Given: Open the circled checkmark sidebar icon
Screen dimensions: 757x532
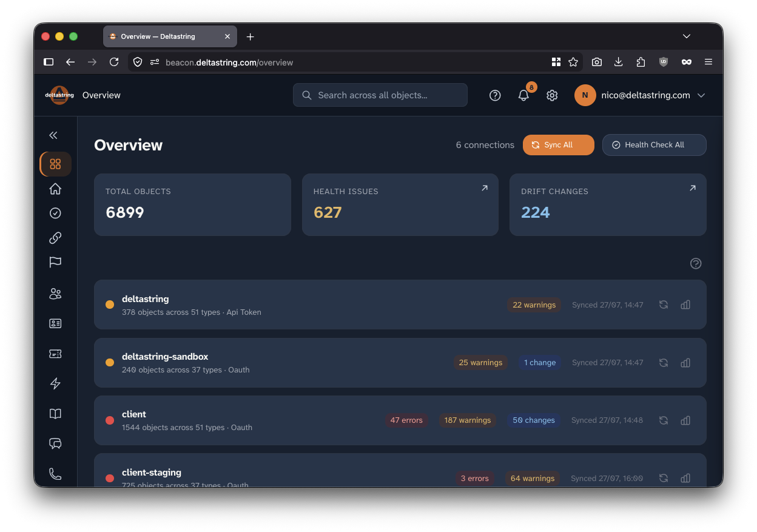Looking at the screenshot, I should coord(55,213).
